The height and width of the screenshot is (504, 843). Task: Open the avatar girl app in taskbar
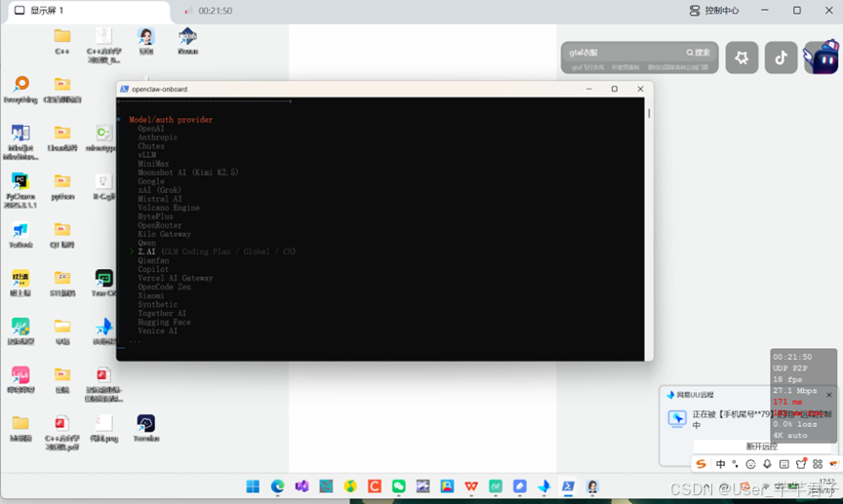tap(592, 486)
